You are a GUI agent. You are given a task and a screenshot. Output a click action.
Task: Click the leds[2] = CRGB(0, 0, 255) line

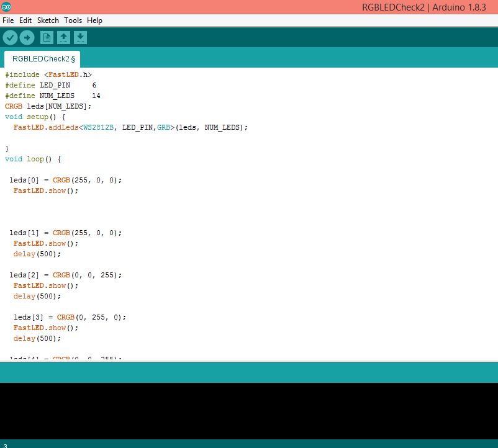click(65, 275)
